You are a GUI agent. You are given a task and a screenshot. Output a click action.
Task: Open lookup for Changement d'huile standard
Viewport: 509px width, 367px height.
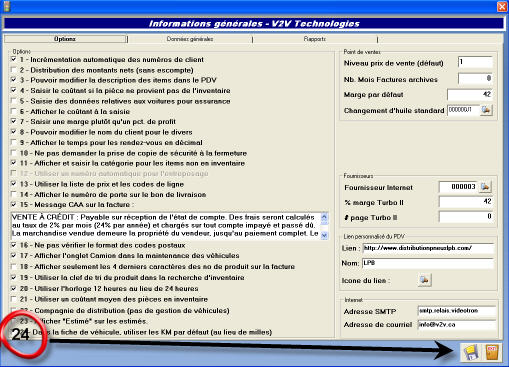click(x=486, y=110)
